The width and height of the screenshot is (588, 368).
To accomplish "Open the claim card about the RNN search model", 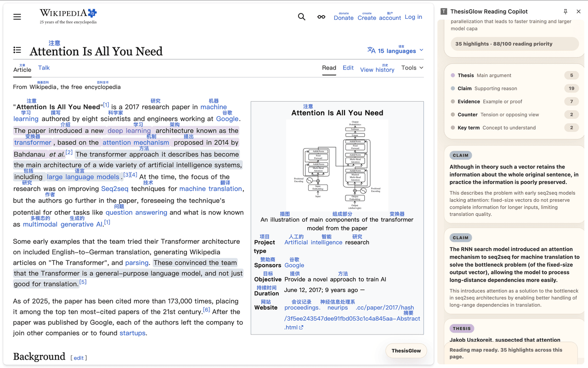I will pos(514,271).
